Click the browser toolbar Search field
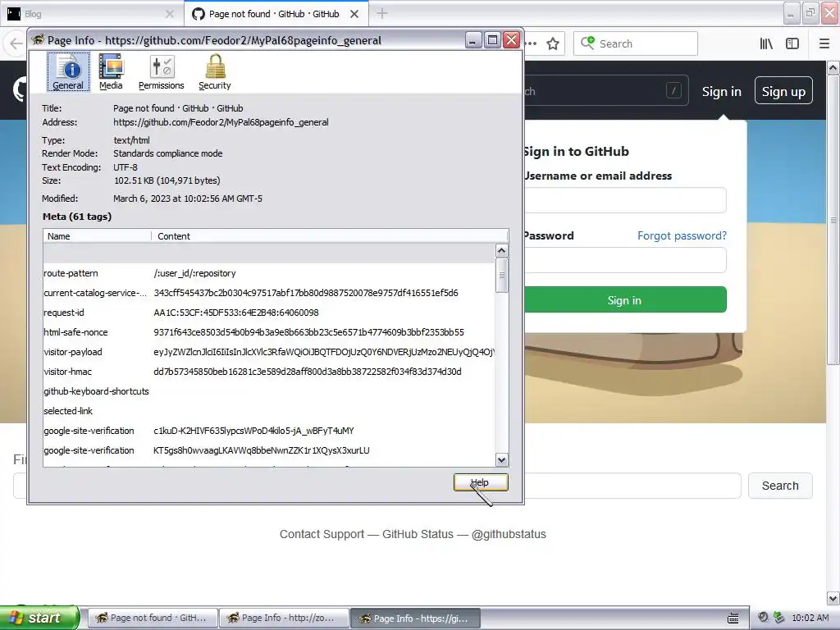 tap(636, 44)
